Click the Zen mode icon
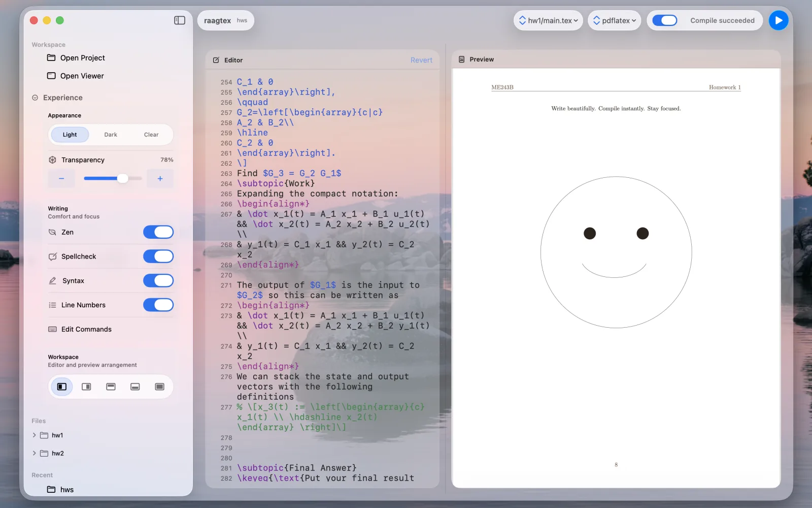812x508 pixels. (52, 232)
